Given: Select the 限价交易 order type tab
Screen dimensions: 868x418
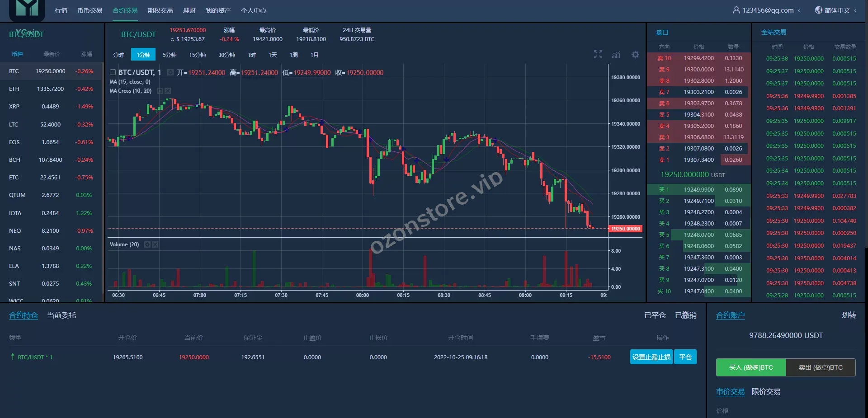Looking at the screenshot, I should coord(766,391).
